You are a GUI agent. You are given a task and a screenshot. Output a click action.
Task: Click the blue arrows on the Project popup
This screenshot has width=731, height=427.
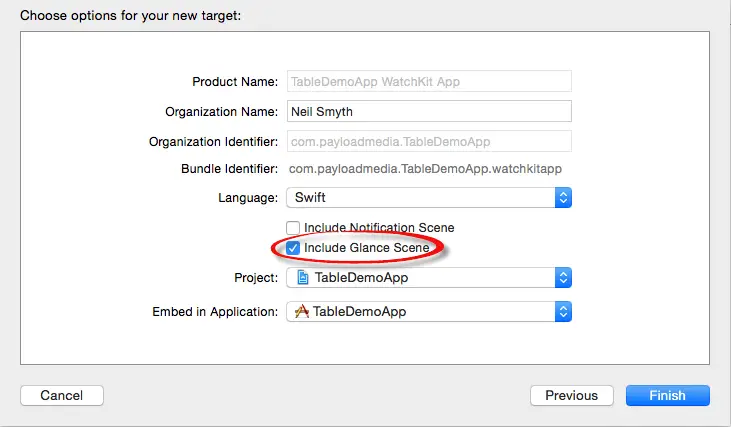tap(563, 278)
